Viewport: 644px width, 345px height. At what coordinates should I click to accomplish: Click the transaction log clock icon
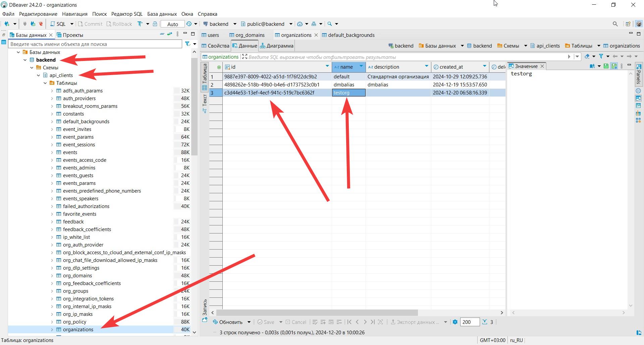189,24
